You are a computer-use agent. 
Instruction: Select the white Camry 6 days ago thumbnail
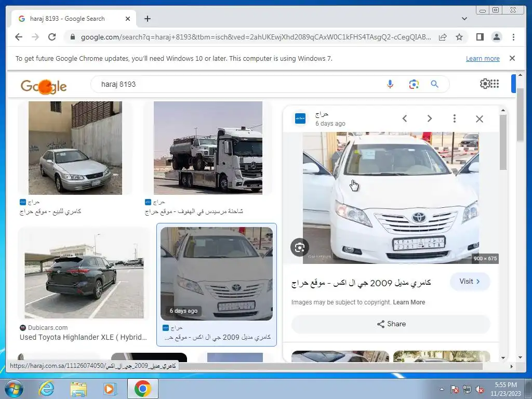tap(217, 274)
